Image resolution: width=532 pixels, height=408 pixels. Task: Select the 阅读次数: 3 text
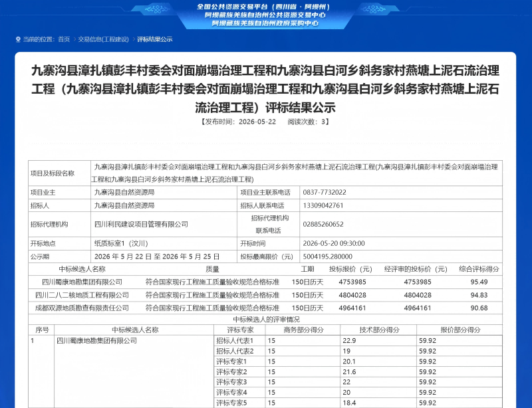click(x=307, y=122)
